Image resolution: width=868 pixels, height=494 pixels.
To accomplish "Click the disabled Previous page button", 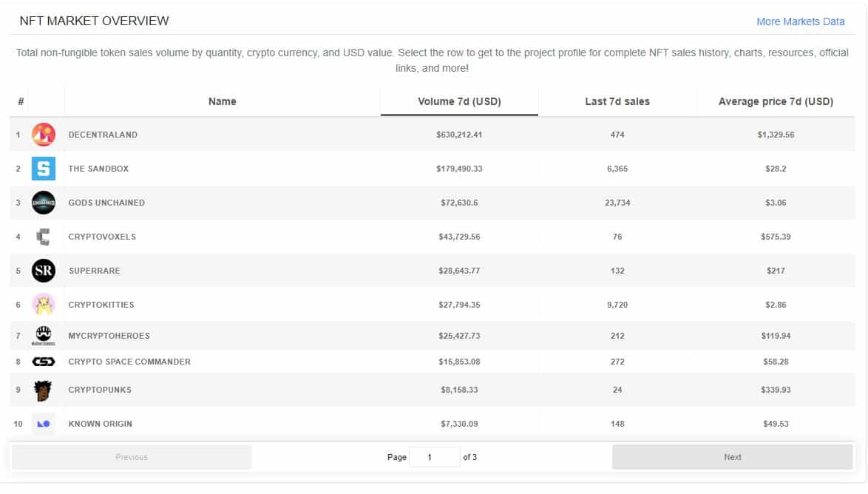I will click(131, 457).
